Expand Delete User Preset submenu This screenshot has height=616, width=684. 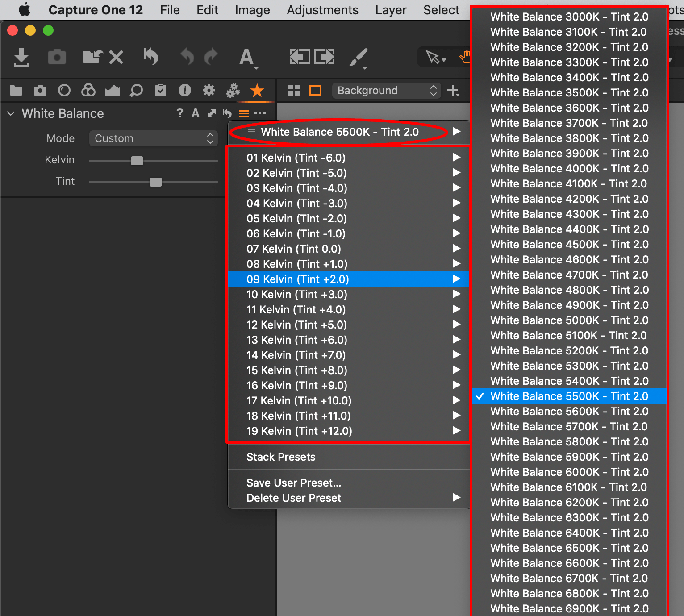pos(348,498)
